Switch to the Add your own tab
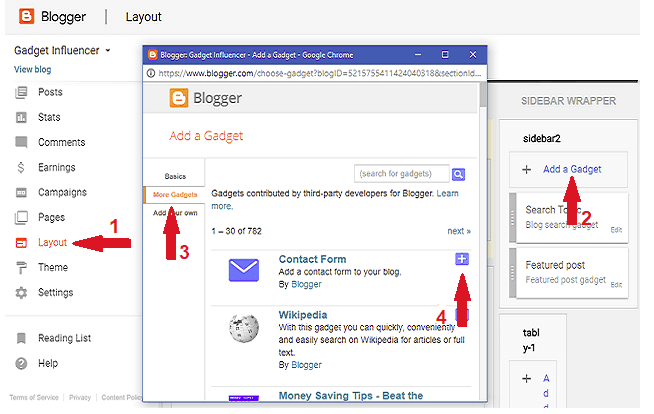Screen dimensions: 654x414 tap(175, 213)
